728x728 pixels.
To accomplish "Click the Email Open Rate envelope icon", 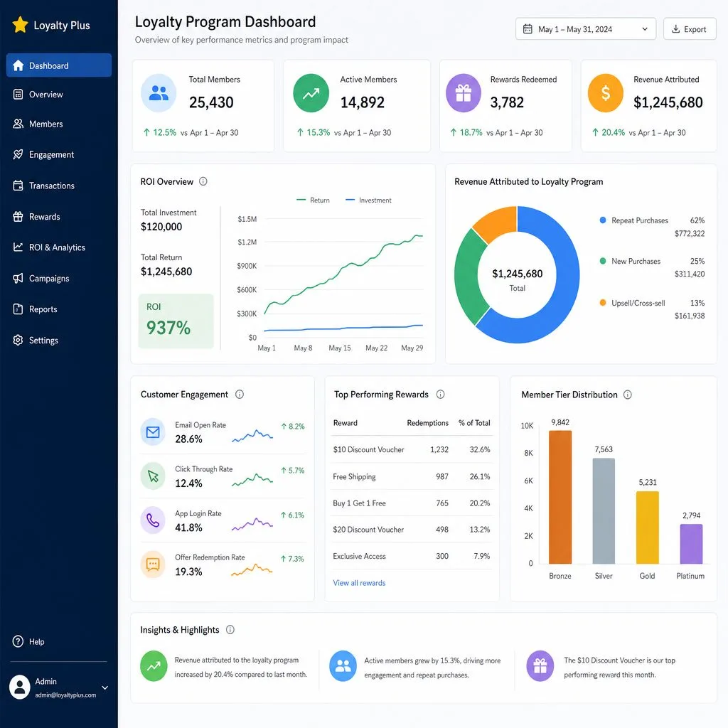I will pos(153,432).
